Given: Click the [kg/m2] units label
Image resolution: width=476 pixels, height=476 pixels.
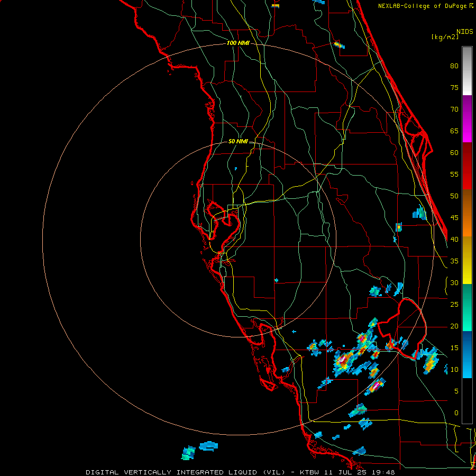Looking at the screenshot, I should (x=445, y=37).
